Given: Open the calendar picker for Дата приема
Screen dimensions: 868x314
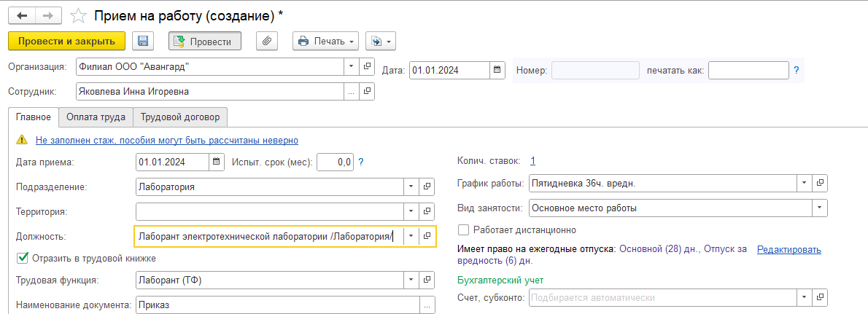Looking at the screenshot, I should coord(217,162).
